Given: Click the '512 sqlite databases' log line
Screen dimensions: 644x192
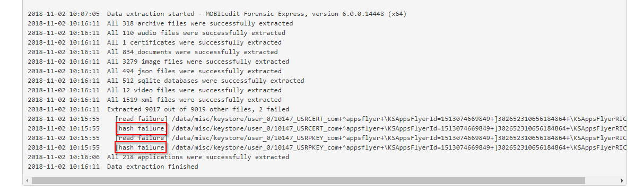Looking at the screenshot, I should (x=166, y=81).
